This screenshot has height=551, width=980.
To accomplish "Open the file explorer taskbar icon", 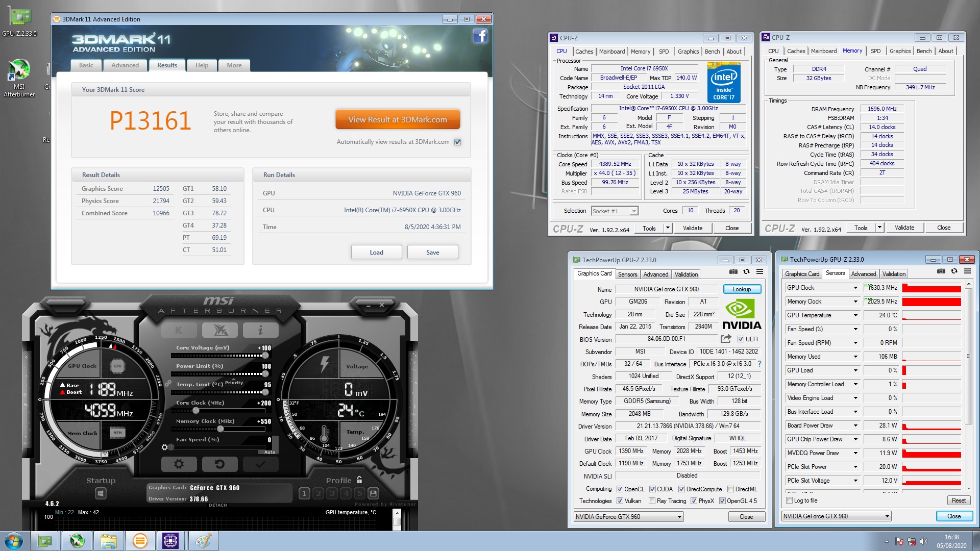I will pos(109,541).
